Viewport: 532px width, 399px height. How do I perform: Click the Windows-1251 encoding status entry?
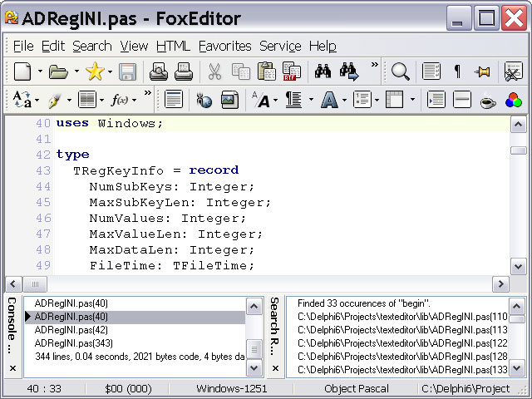click(x=231, y=388)
